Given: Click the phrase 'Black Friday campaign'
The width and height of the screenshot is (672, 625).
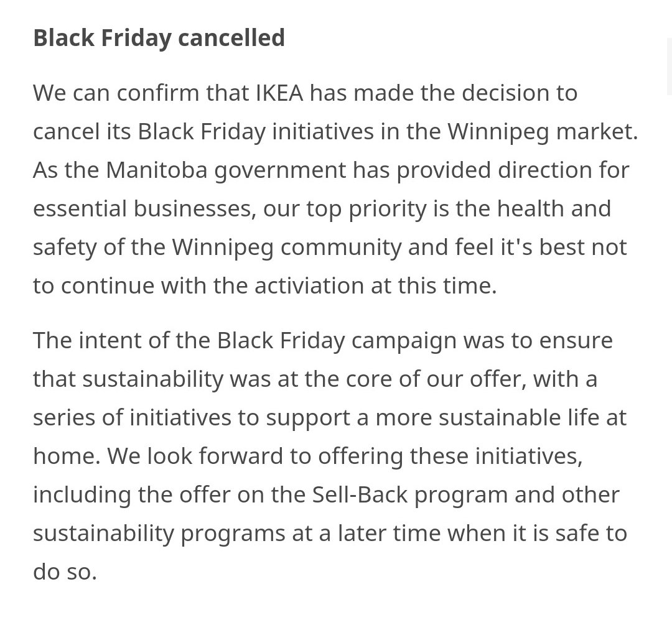Looking at the screenshot, I should [x=336, y=341].
